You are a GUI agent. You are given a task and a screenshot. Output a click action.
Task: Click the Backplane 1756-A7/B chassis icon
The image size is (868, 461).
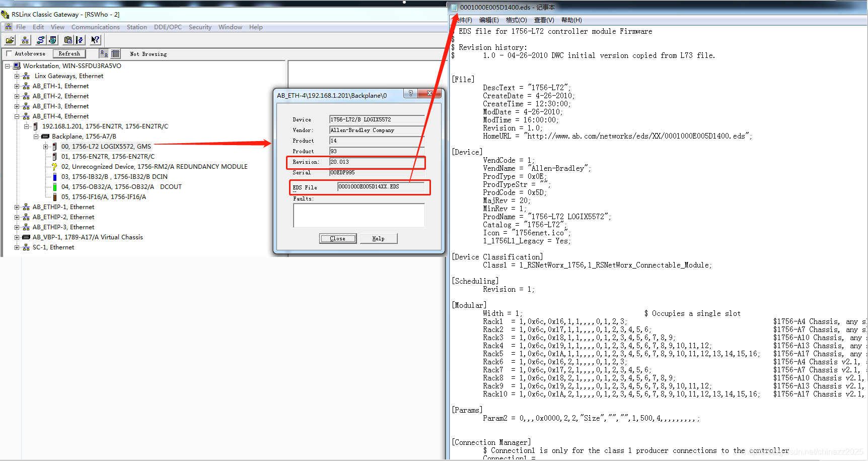click(x=45, y=137)
